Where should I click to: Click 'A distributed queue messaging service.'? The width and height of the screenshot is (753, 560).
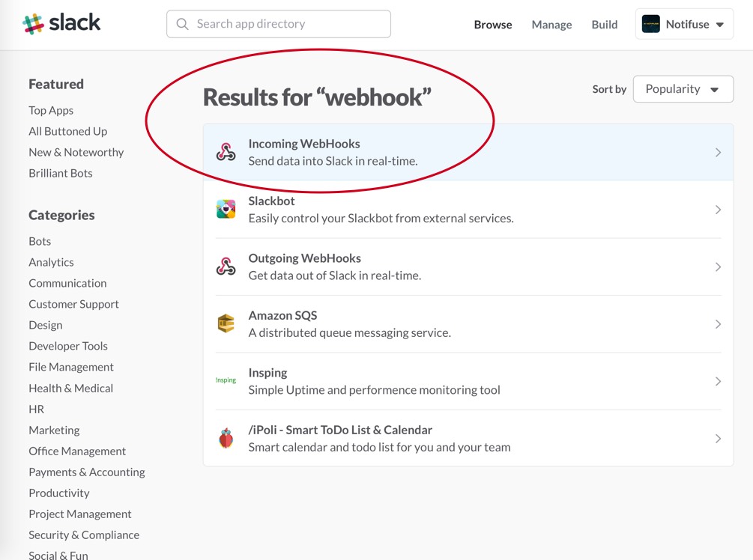tap(350, 332)
